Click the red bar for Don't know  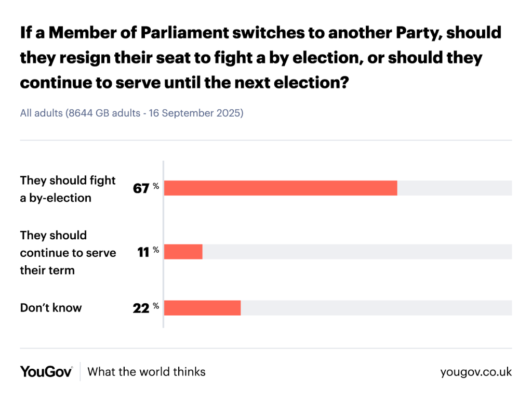203,308
